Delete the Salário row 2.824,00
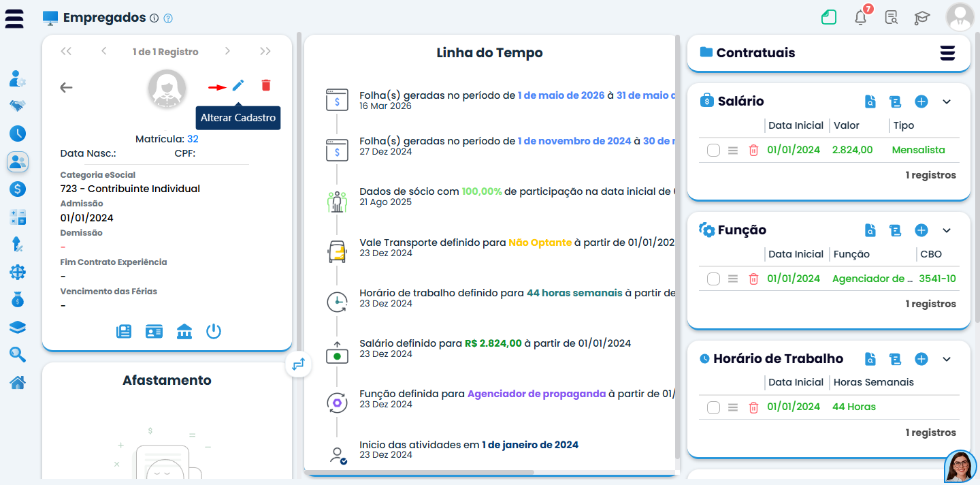The width and height of the screenshot is (980, 485). pos(753,151)
